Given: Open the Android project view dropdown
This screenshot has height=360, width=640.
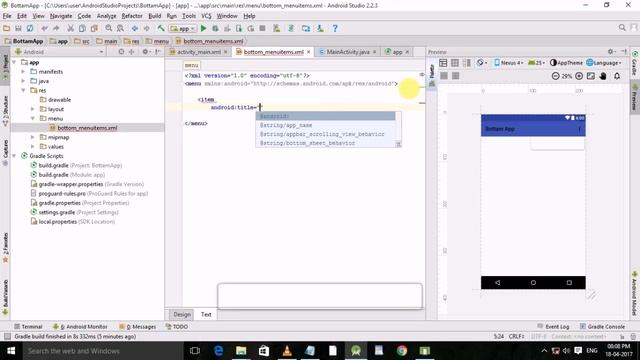Looking at the screenshot, I should (59, 52).
